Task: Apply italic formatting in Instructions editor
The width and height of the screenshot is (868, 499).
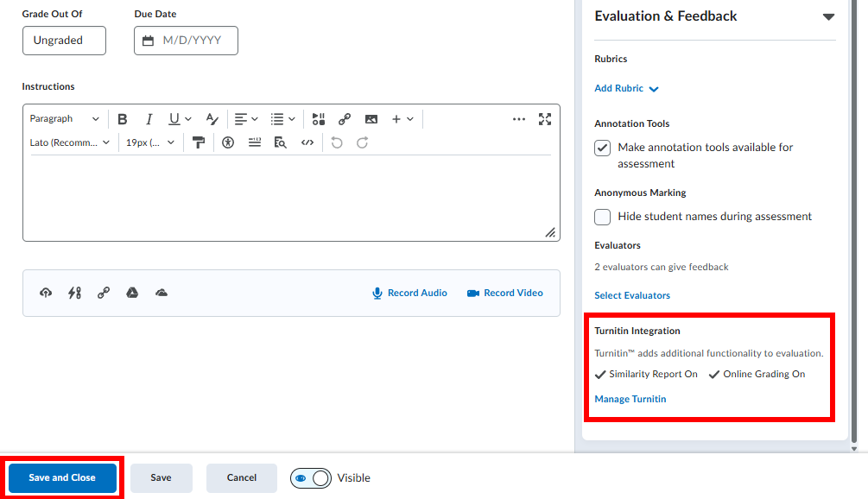Action: point(149,119)
